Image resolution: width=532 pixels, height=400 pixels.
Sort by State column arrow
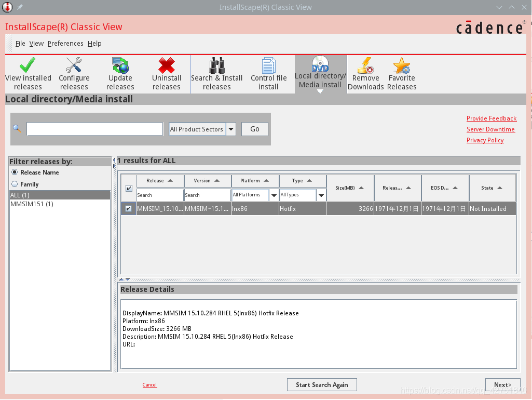click(x=499, y=188)
